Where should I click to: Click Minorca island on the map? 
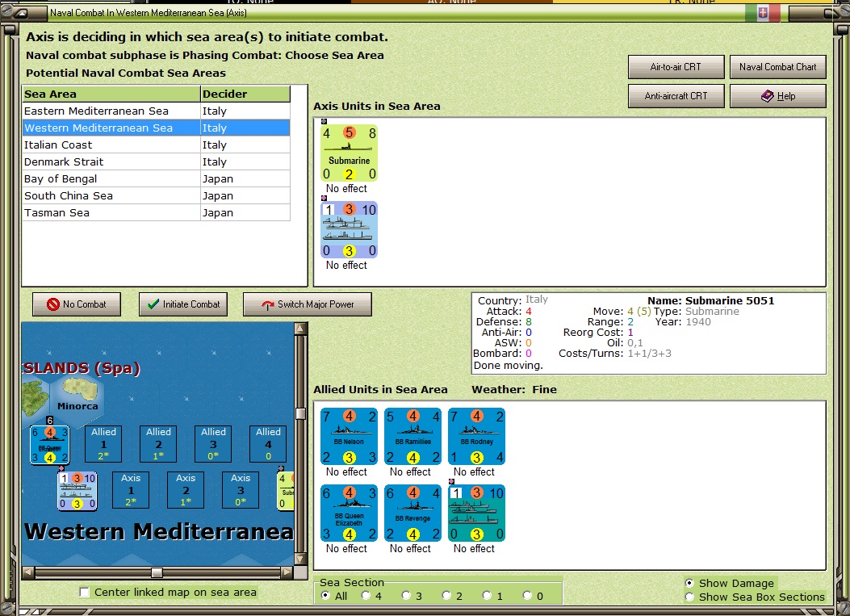78,391
